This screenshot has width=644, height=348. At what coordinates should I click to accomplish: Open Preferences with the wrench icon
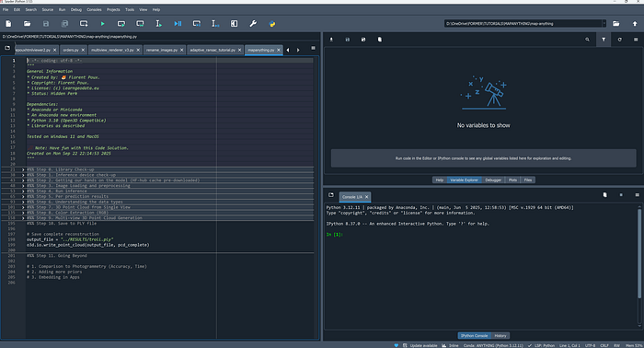[253, 24]
